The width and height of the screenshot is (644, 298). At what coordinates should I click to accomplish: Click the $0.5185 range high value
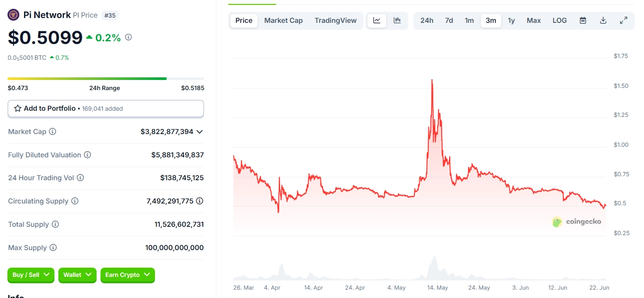[x=193, y=88]
